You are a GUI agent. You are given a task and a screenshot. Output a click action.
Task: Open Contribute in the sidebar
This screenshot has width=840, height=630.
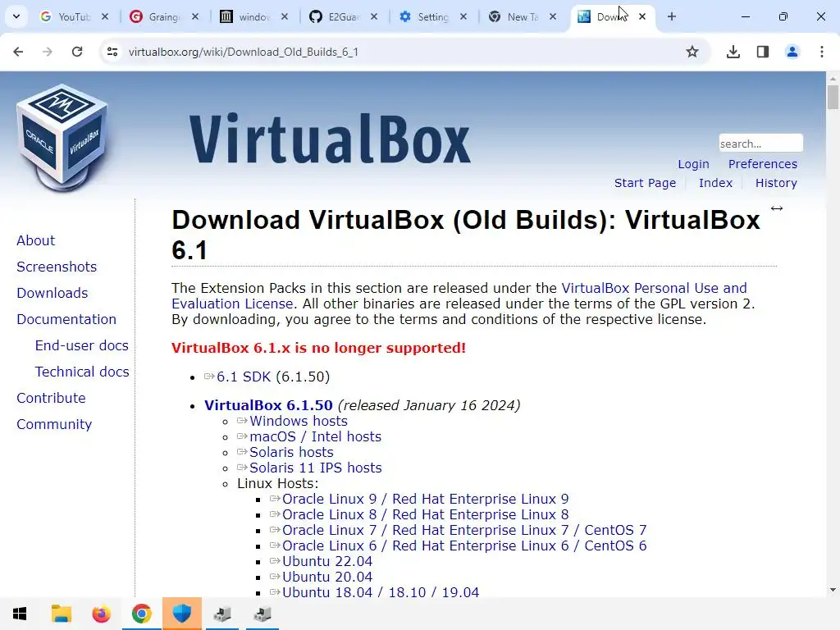coord(51,398)
